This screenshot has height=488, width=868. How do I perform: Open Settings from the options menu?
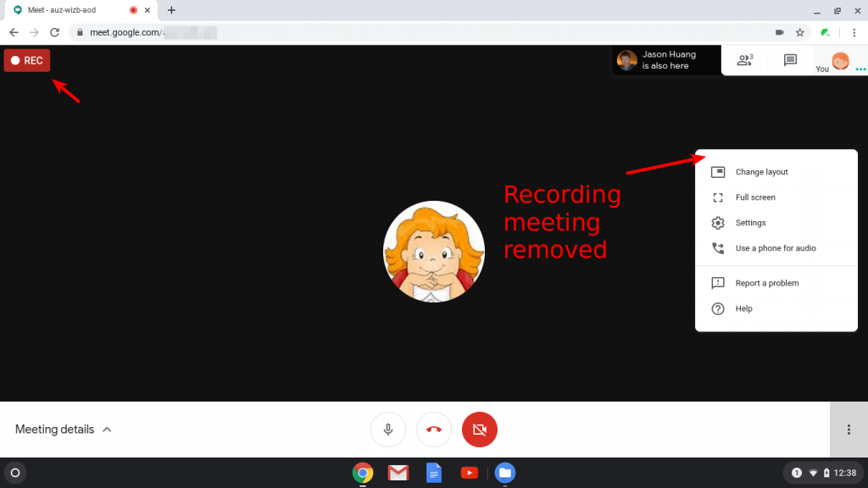pyautogui.click(x=776, y=223)
